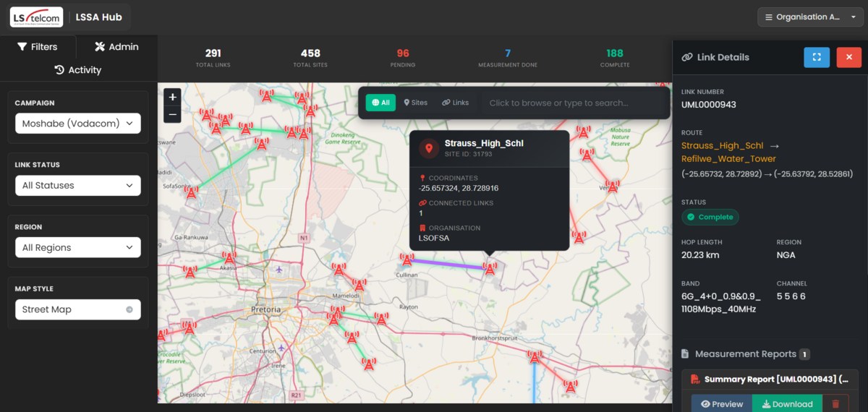Expand Link Details panel to fullscreen
The height and width of the screenshot is (412, 868).
click(817, 57)
